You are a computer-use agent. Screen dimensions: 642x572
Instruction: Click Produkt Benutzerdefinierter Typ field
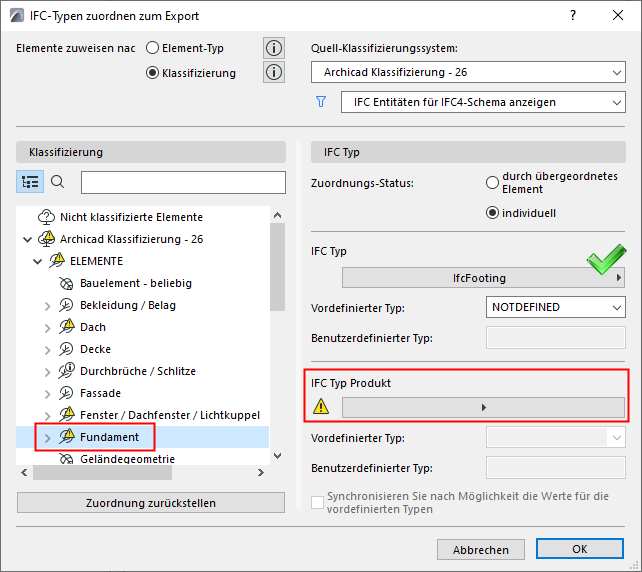tap(556, 468)
